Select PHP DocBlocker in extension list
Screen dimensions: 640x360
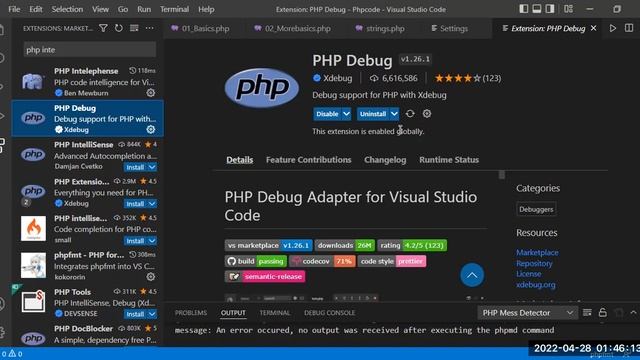[88, 334]
